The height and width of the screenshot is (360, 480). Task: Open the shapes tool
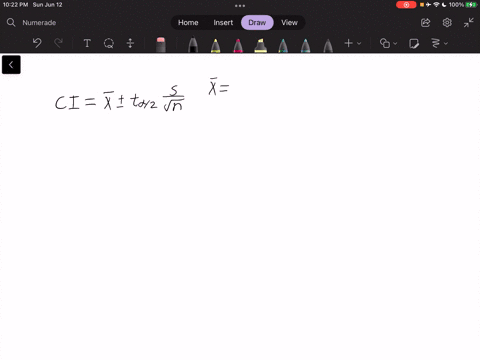pos(385,43)
